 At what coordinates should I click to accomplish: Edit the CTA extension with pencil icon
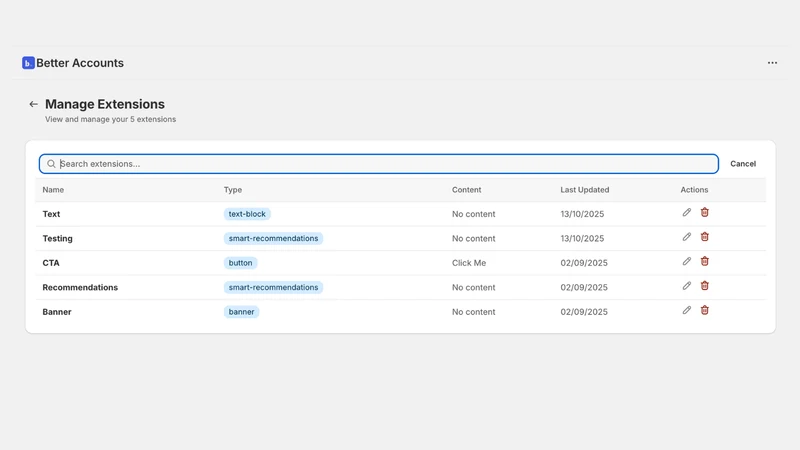point(687,261)
